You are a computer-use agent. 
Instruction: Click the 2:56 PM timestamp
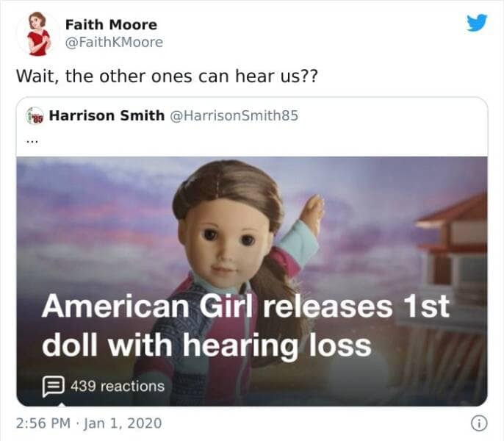(x=43, y=423)
